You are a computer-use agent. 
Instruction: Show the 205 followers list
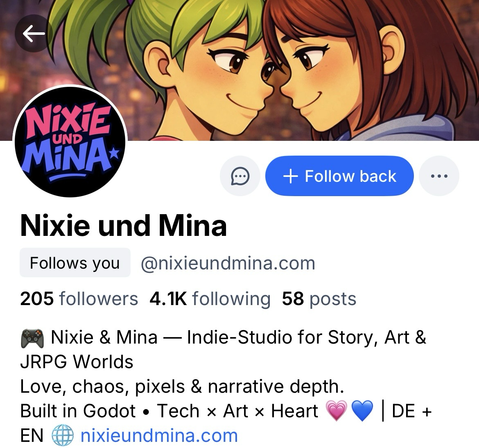(x=79, y=299)
